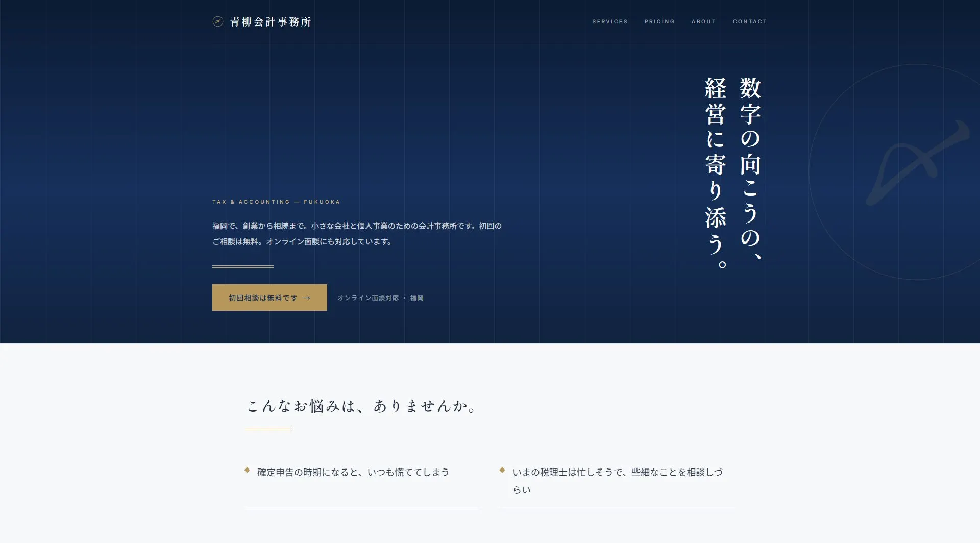Click the 初回相談は無料です button

269,298
